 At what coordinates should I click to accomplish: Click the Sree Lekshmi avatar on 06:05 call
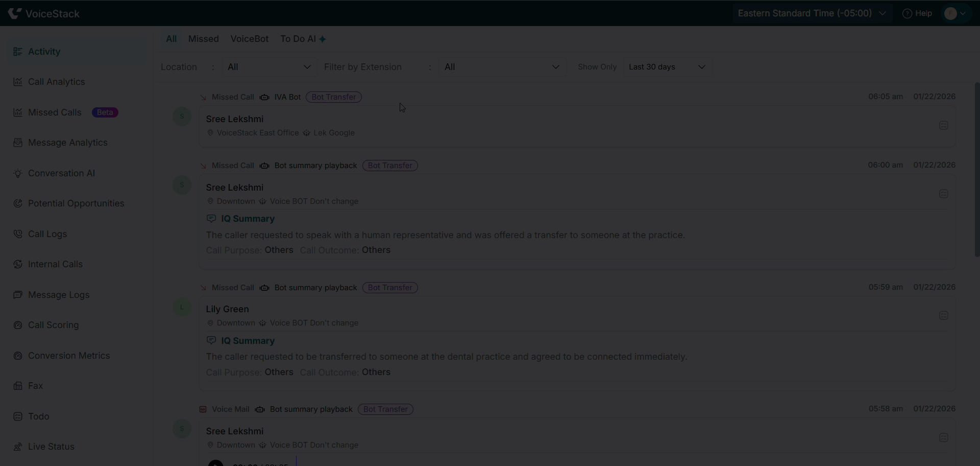click(x=182, y=116)
